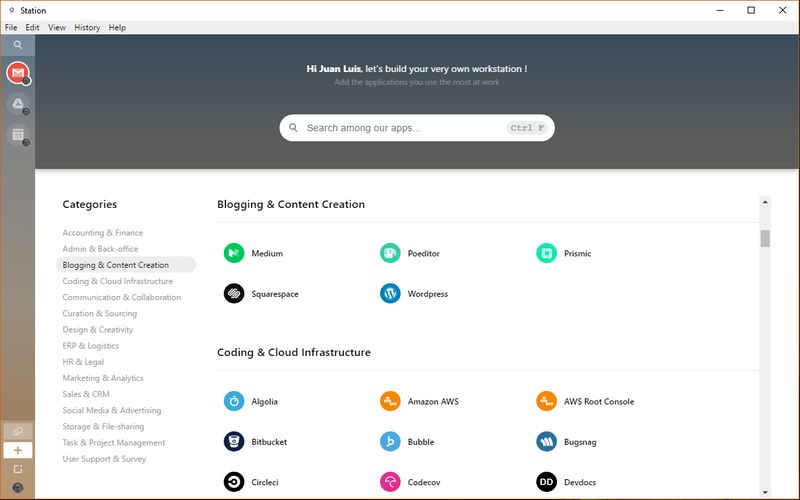This screenshot has height=500, width=800.
Task: Switch to Gmail in the dock
Action: [18, 73]
